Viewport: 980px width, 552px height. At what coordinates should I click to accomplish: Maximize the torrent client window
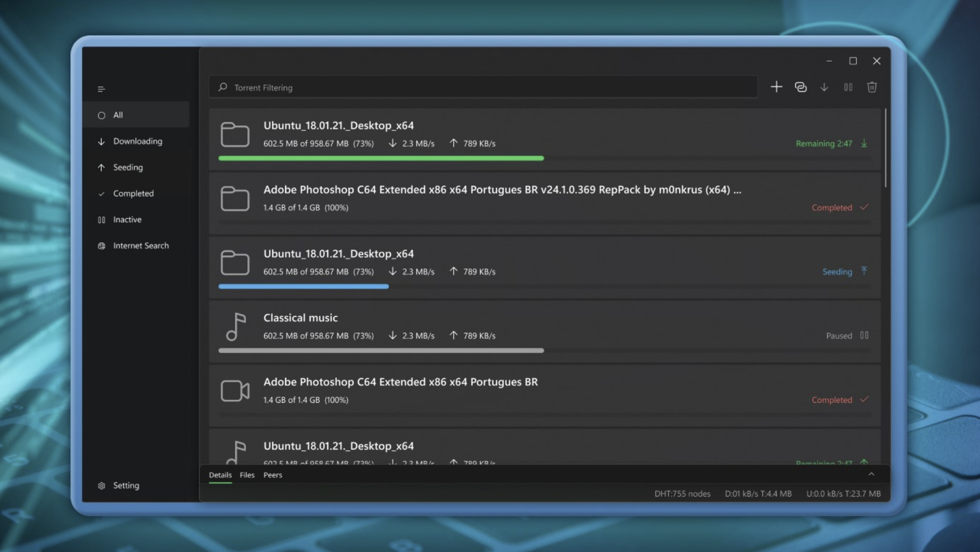click(853, 61)
